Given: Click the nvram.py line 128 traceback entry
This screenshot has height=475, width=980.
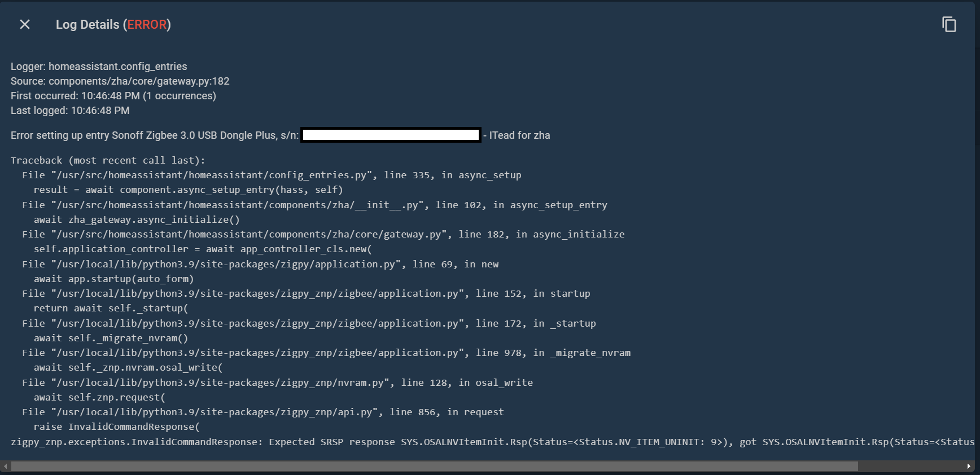Looking at the screenshot, I should [x=277, y=382].
